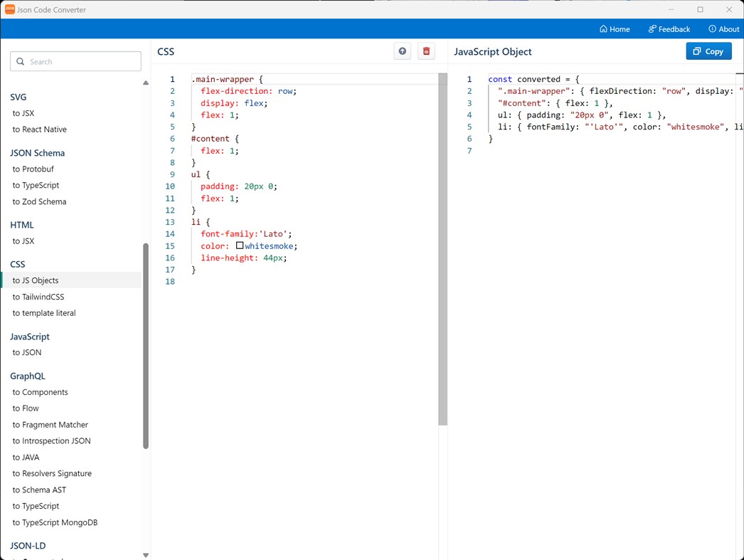Screen dimensions: 744x560
Task: Click the copy icon on the Copy button
Action: [697, 51]
